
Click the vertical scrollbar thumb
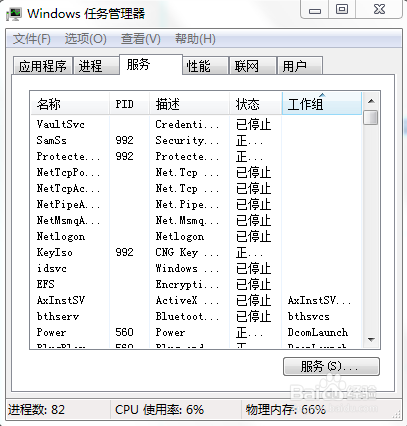tap(371, 117)
